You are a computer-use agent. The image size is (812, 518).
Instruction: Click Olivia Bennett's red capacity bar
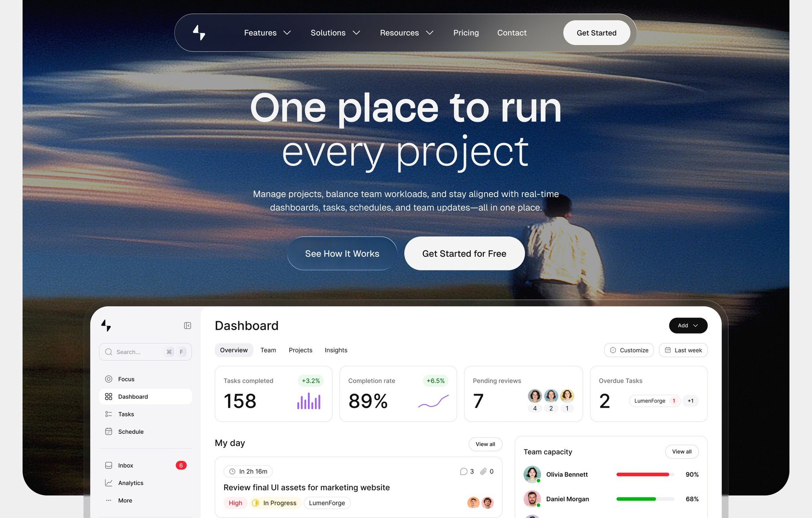[x=642, y=474]
